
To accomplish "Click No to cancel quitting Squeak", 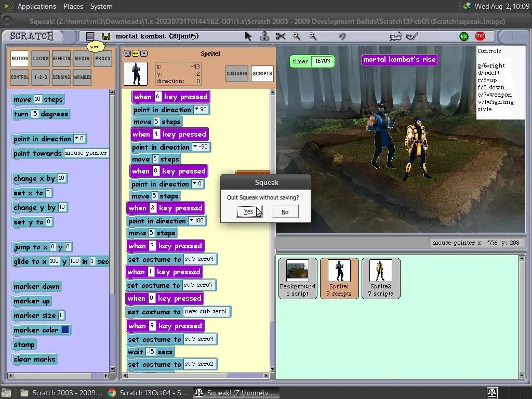I will tap(285, 212).
